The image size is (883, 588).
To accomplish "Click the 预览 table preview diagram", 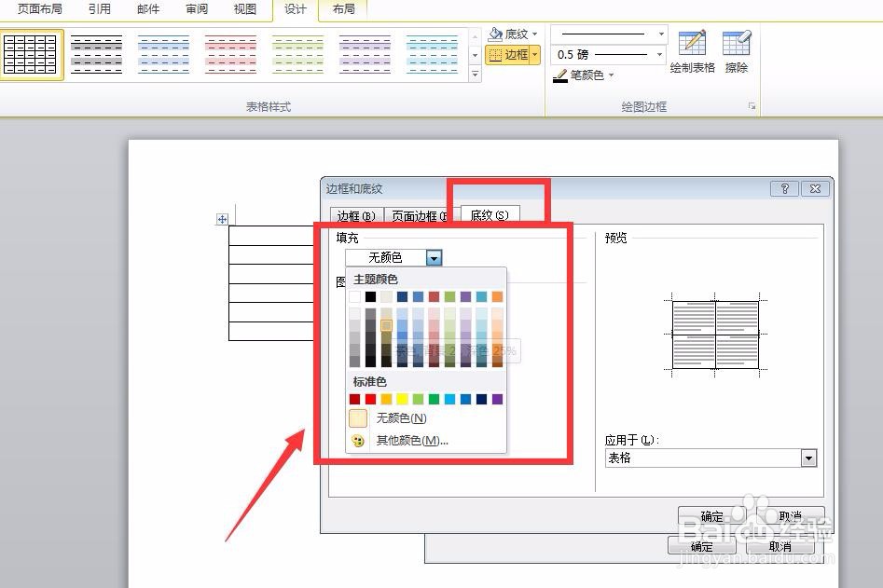I will [x=716, y=335].
